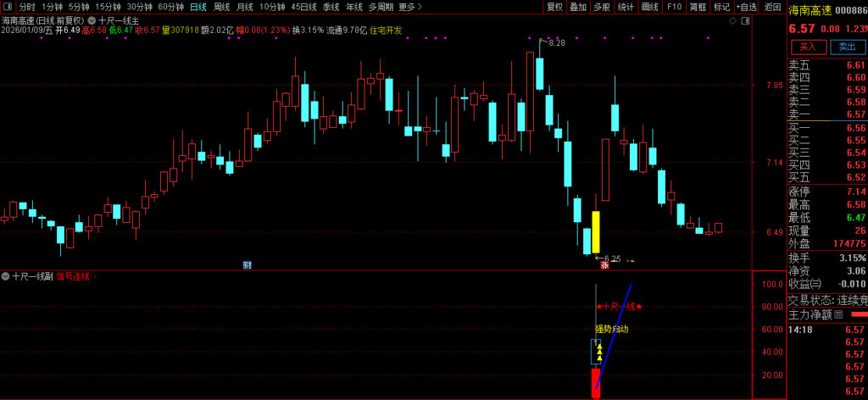Viewport: 868px width, 400px height.
Task: Add stock via +自选 button
Action: point(747,7)
